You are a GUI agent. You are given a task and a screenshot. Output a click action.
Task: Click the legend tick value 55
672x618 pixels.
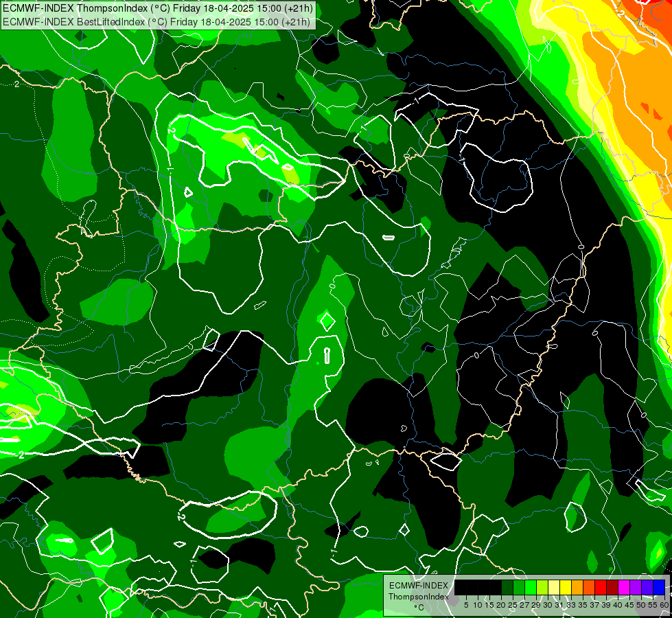point(653,605)
